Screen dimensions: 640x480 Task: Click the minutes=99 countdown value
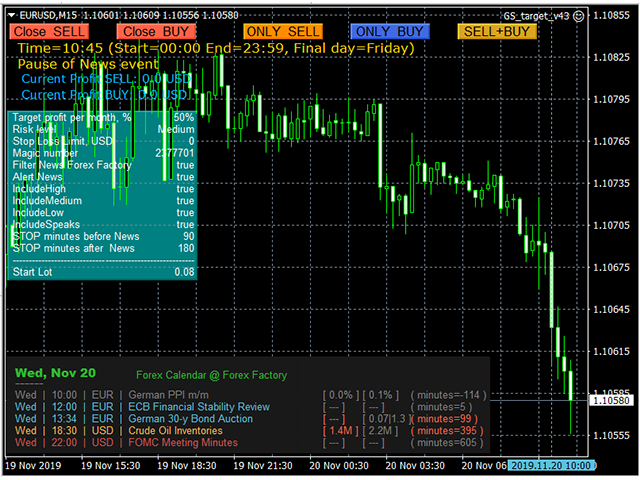pos(444,419)
